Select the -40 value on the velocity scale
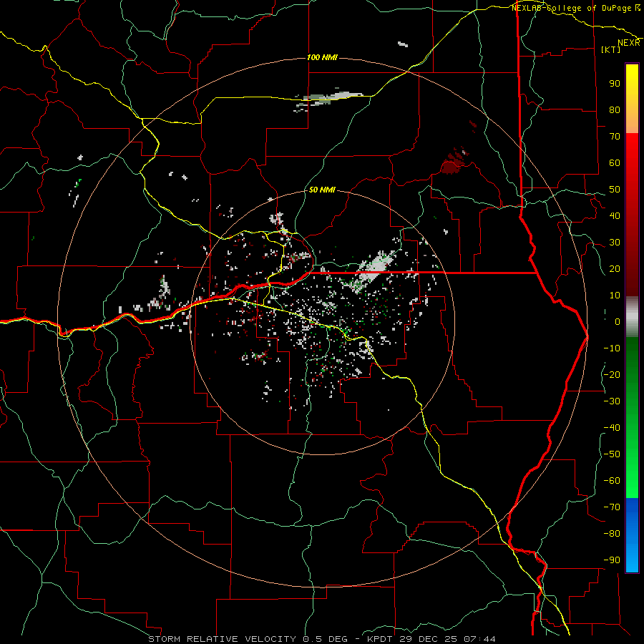This screenshot has width=644, height=644. click(x=612, y=428)
